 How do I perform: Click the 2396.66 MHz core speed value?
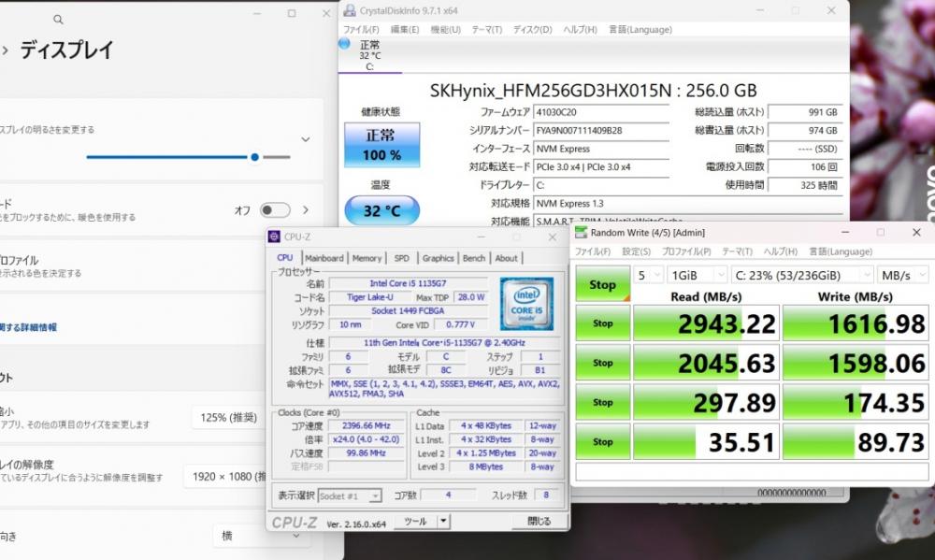[367, 425]
